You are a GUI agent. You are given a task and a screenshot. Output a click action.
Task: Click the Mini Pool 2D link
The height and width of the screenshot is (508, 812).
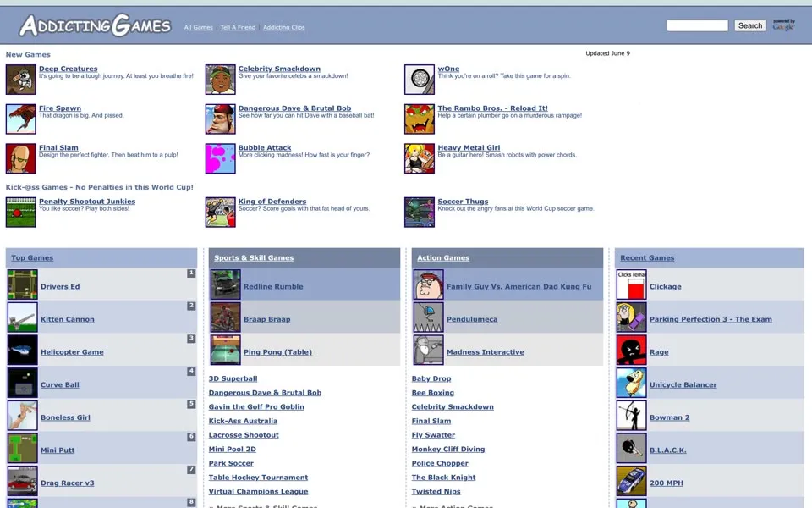tap(232, 449)
